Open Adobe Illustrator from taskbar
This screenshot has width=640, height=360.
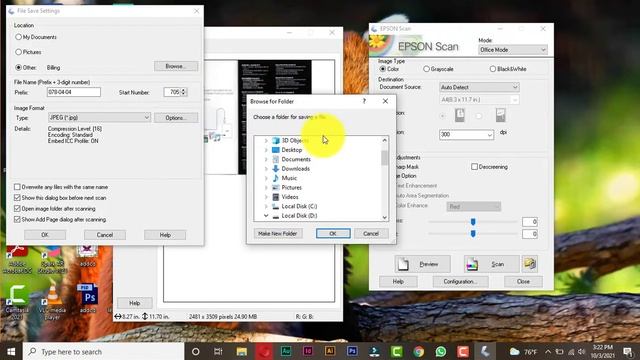(x=330, y=351)
